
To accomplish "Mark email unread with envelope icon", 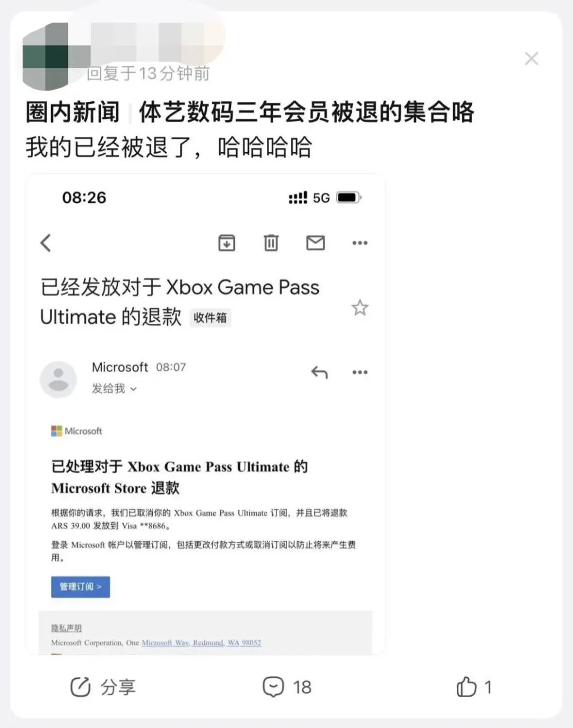I will (x=316, y=243).
